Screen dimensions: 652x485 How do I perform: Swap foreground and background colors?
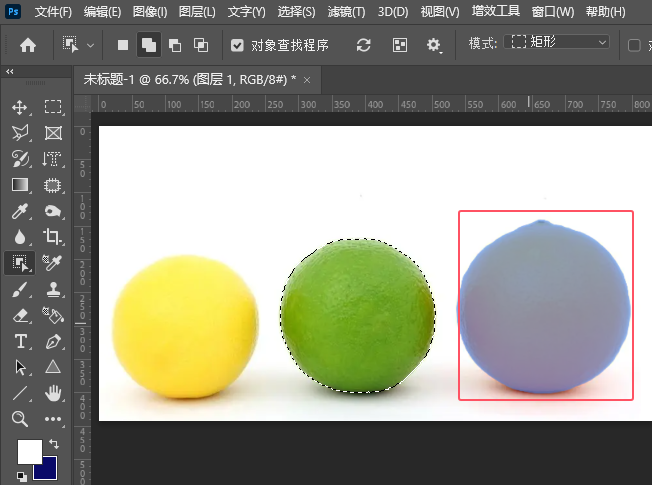click(x=54, y=443)
